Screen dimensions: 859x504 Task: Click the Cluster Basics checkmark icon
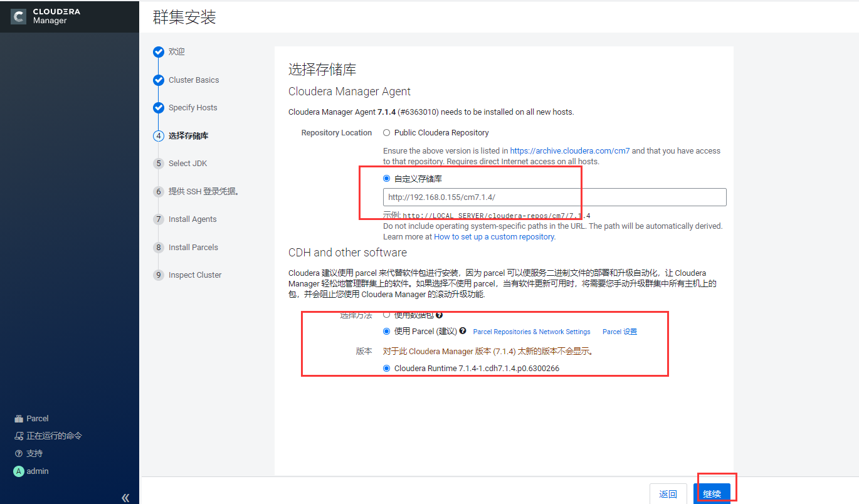pyautogui.click(x=159, y=80)
